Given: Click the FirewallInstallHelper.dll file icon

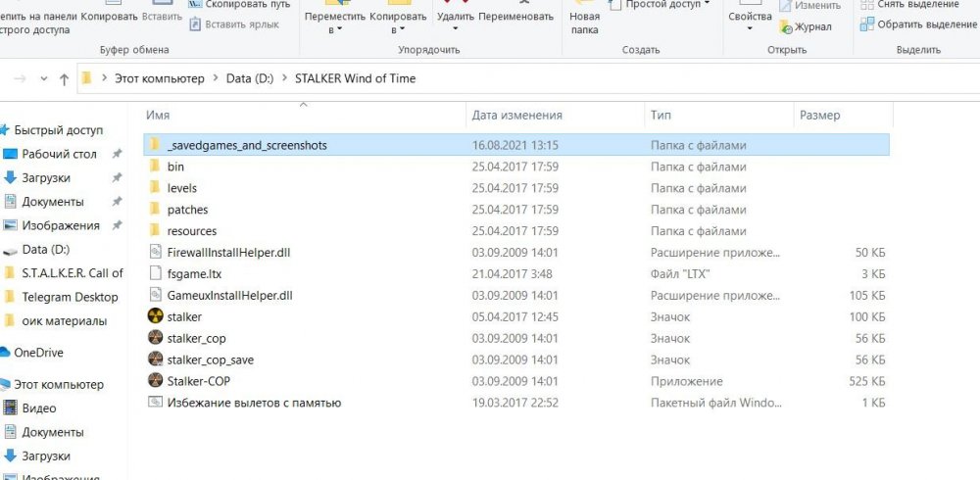Looking at the screenshot, I should point(155,253).
